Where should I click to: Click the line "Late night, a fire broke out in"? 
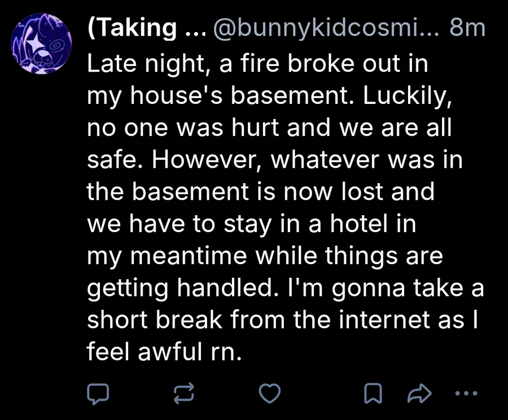pos(258,64)
